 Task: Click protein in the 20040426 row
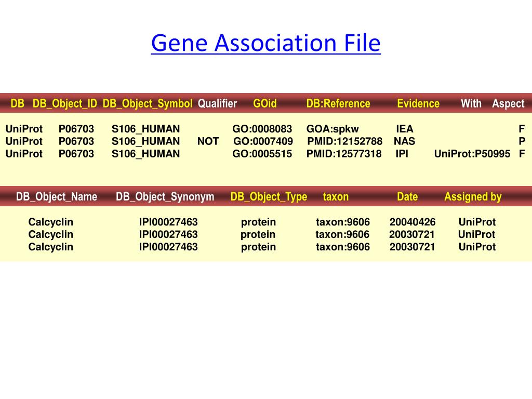tap(259, 222)
